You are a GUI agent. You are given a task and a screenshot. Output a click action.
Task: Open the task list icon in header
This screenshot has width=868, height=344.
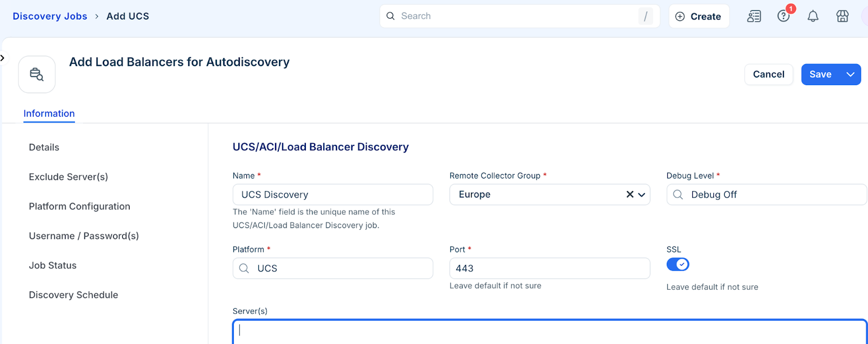click(x=754, y=16)
